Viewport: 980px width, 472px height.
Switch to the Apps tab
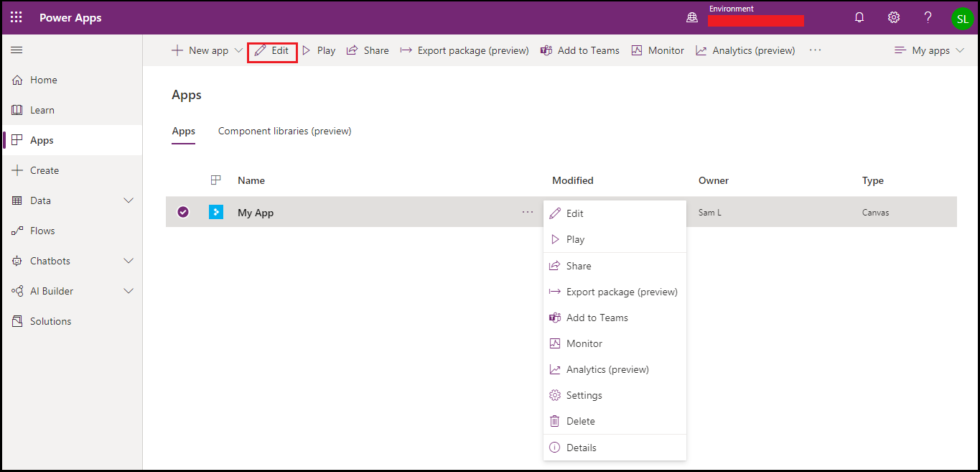184,131
